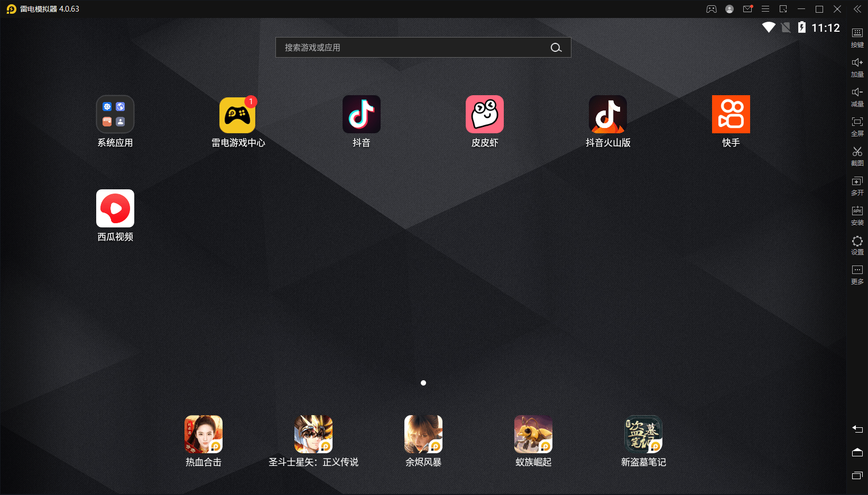Viewport: 868px width, 495px height.
Task: Click the battery charging status icon
Action: [x=802, y=27]
